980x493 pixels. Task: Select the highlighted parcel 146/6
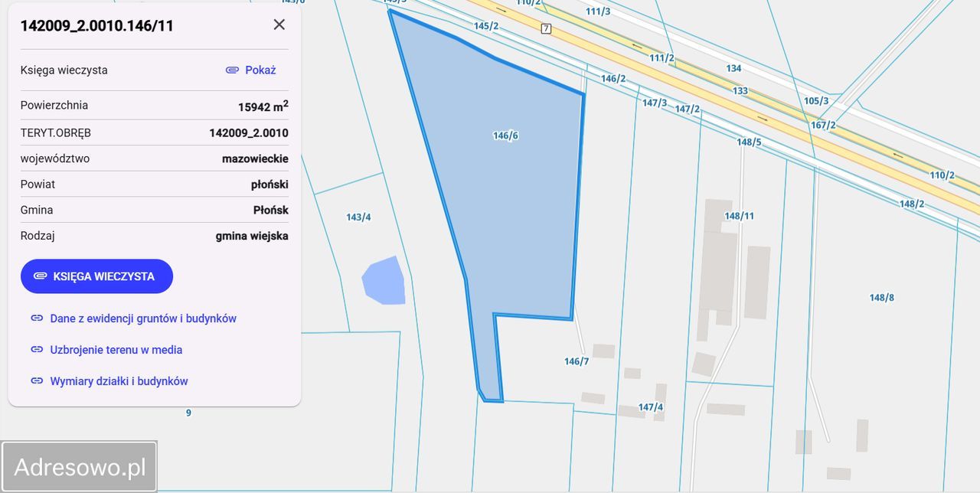click(505, 135)
